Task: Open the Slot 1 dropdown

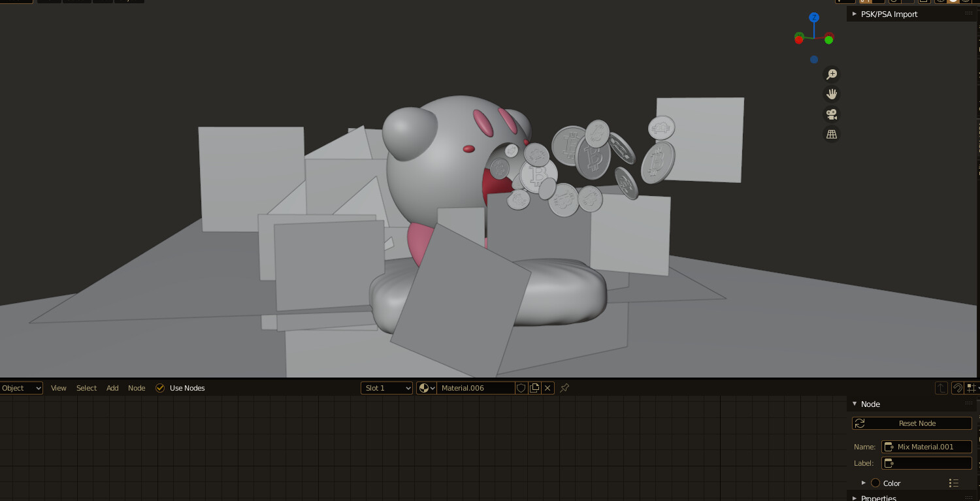Action: (386, 387)
